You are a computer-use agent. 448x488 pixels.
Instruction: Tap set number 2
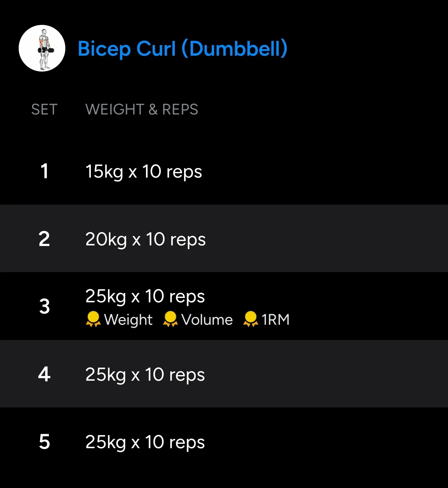(44, 239)
